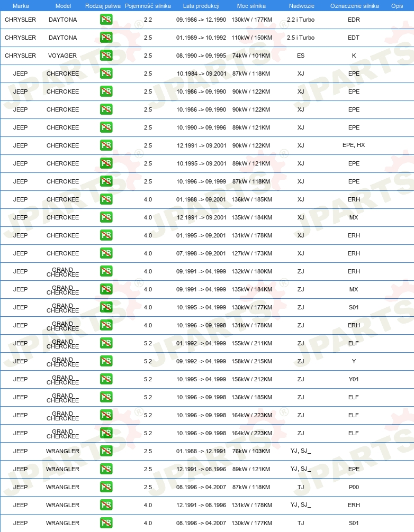Select the 01.1989 -> 10.1992 date cell

point(201,38)
